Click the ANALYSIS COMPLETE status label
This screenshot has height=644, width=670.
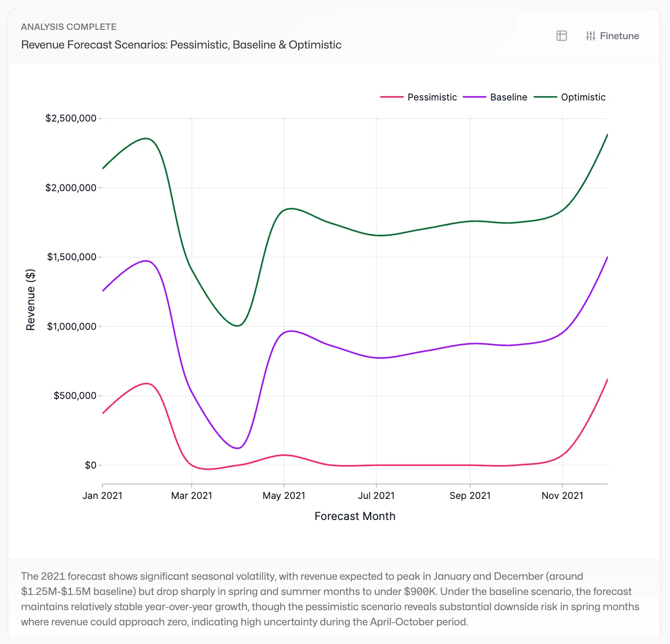69,27
